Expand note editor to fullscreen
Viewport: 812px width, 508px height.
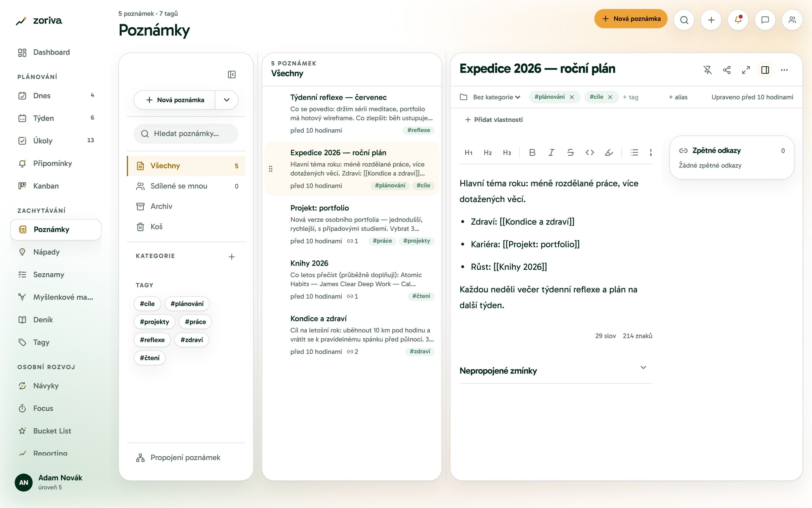pyautogui.click(x=746, y=70)
